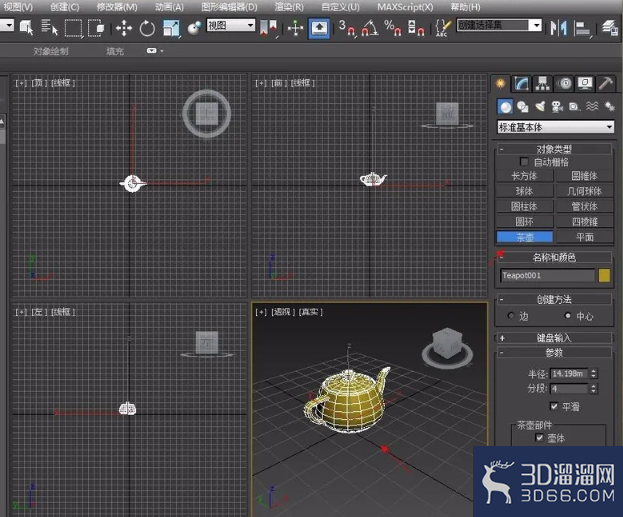Click the 半径 radius value field
623x517 pixels.
pyautogui.click(x=569, y=374)
